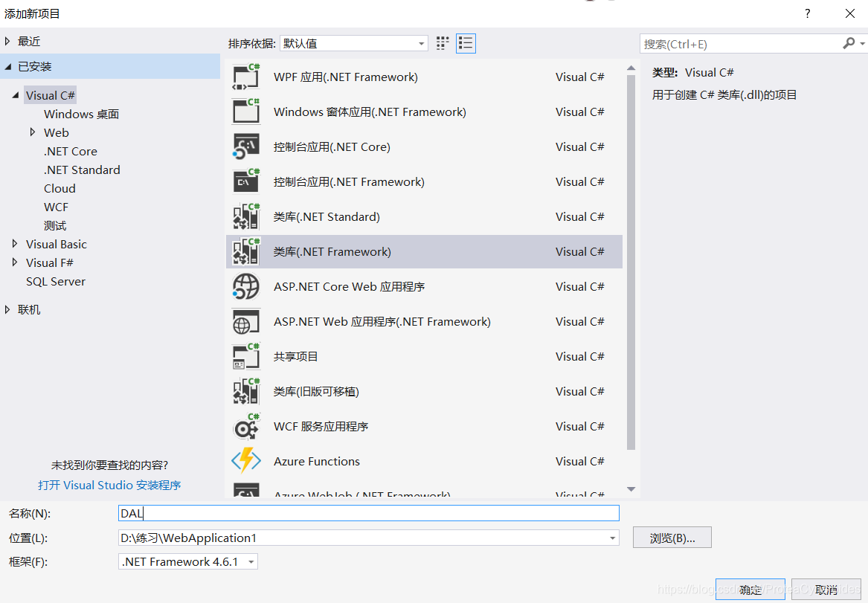Click the 名称 input field containing DAL
Viewport: 868px width, 603px height.
[369, 513]
